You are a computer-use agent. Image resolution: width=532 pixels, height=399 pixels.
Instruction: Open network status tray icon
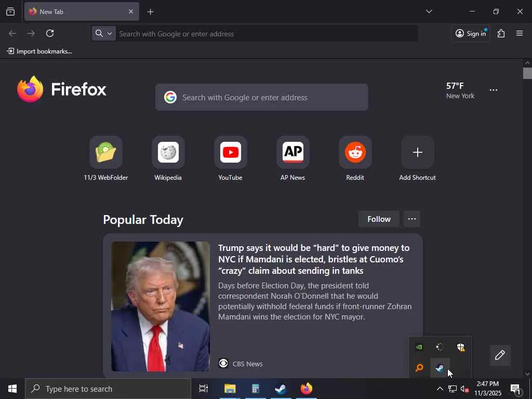pyautogui.click(x=453, y=389)
